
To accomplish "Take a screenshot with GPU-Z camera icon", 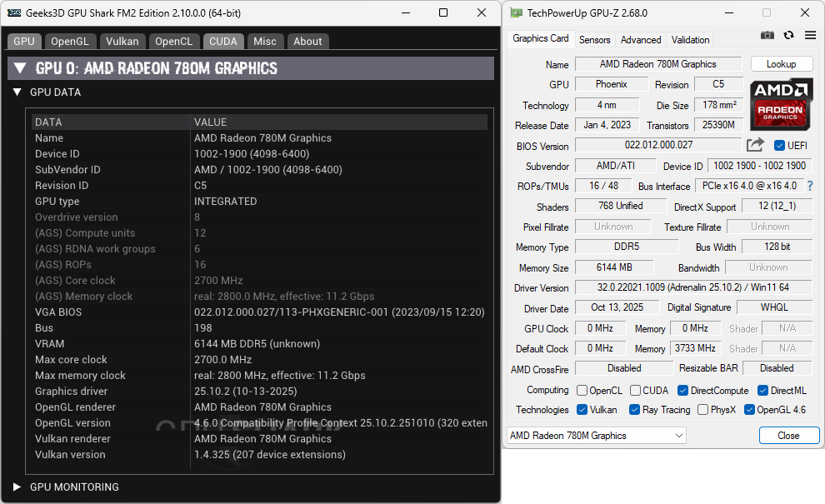I will 767,35.
